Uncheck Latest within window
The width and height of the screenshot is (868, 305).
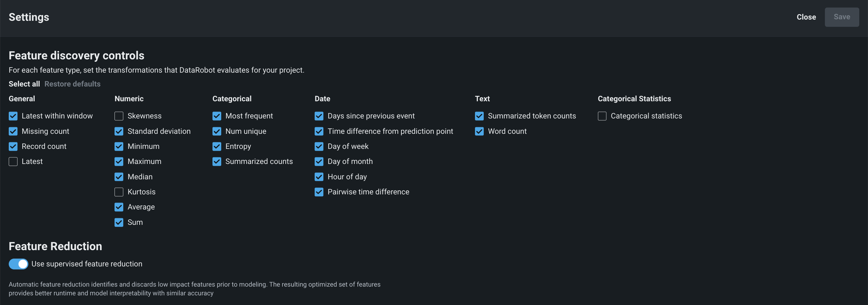tap(13, 116)
